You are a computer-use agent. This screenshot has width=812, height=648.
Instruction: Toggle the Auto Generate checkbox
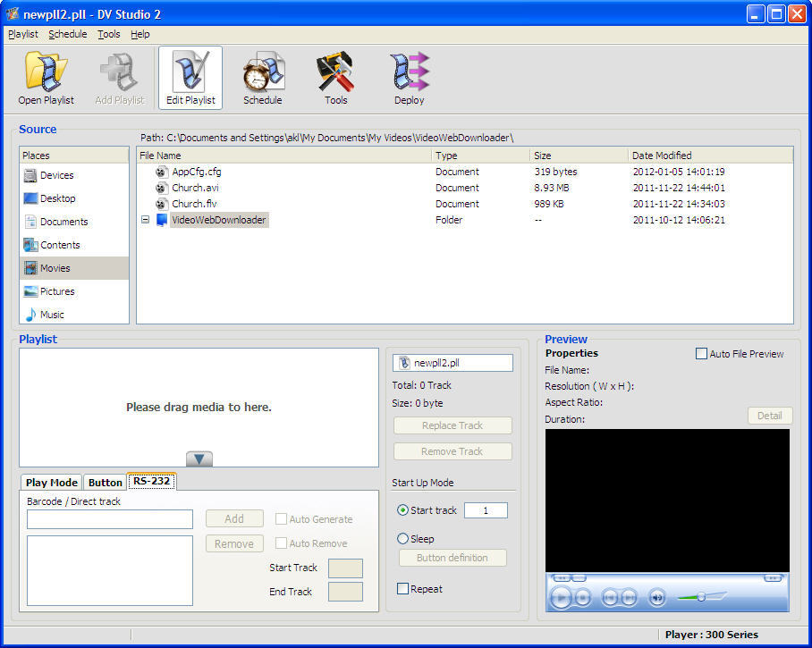click(x=281, y=519)
